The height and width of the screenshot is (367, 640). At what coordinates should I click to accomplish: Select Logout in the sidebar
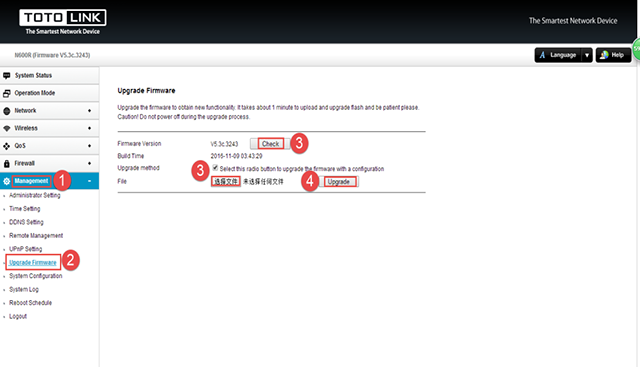tap(18, 316)
